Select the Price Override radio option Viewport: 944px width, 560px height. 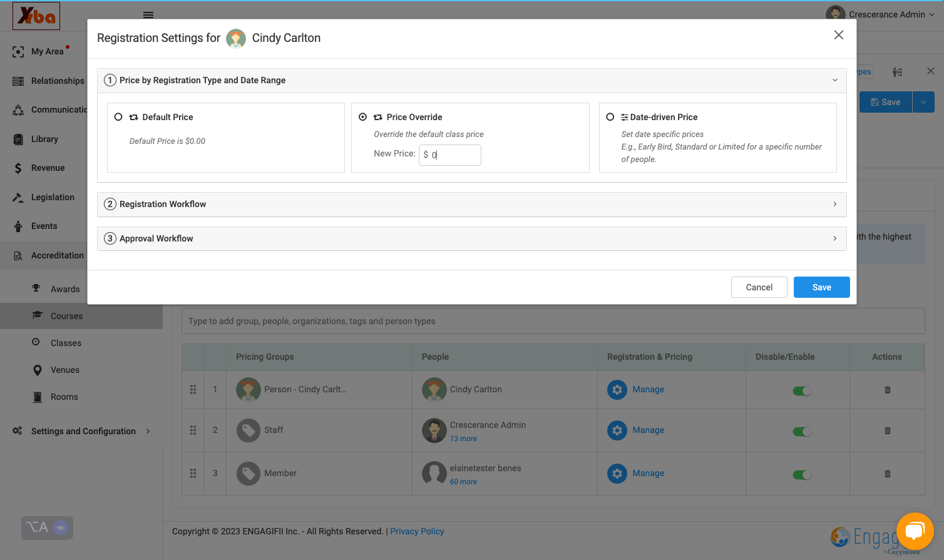(363, 117)
